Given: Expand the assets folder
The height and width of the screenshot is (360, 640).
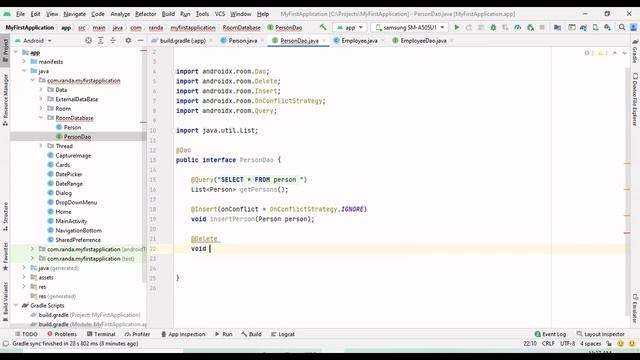Looking at the screenshot, I should click(x=24, y=277).
